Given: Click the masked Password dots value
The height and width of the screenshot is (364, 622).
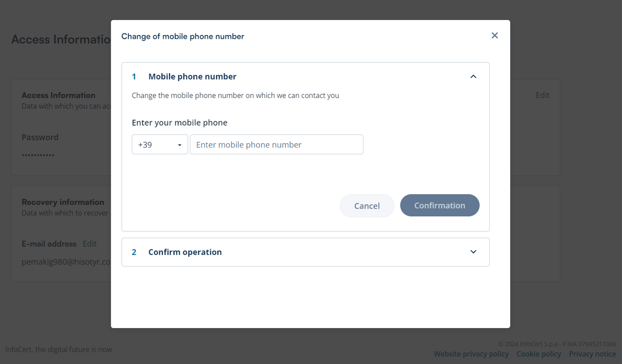Looking at the screenshot, I should (x=38, y=155).
